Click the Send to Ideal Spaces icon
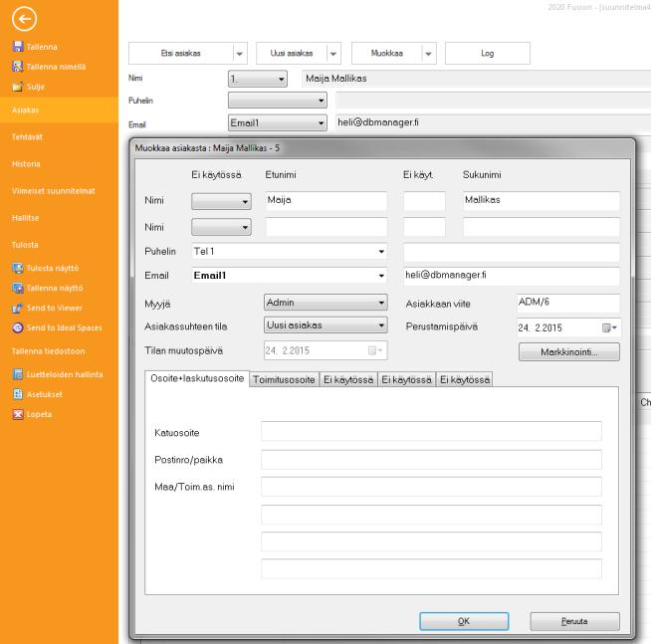 18,327
